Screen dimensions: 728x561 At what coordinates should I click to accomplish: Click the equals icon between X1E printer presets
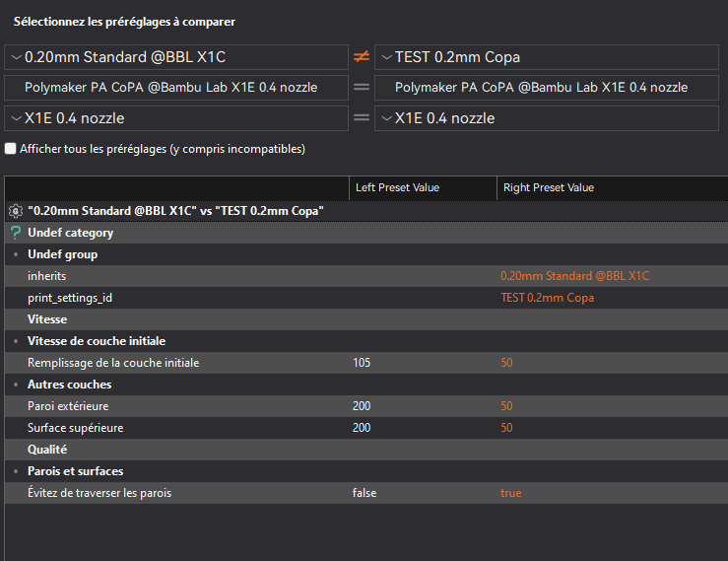coord(362,118)
